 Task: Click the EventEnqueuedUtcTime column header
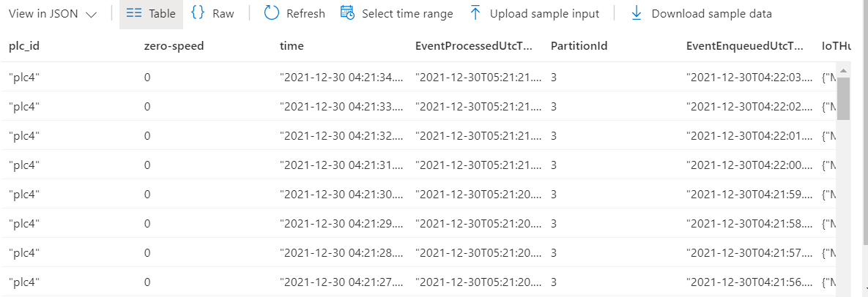pyautogui.click(x=744, y=46)
